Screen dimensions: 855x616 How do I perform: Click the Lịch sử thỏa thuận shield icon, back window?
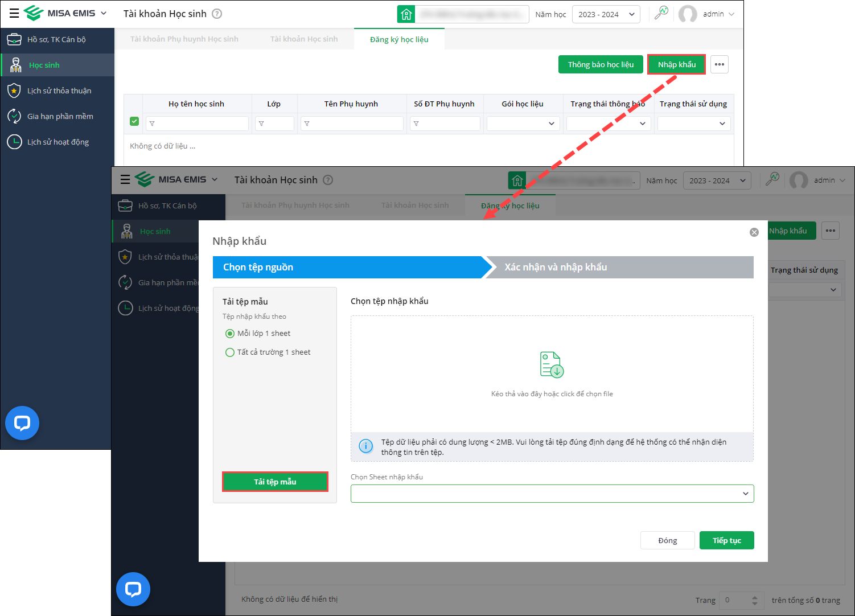14,91
